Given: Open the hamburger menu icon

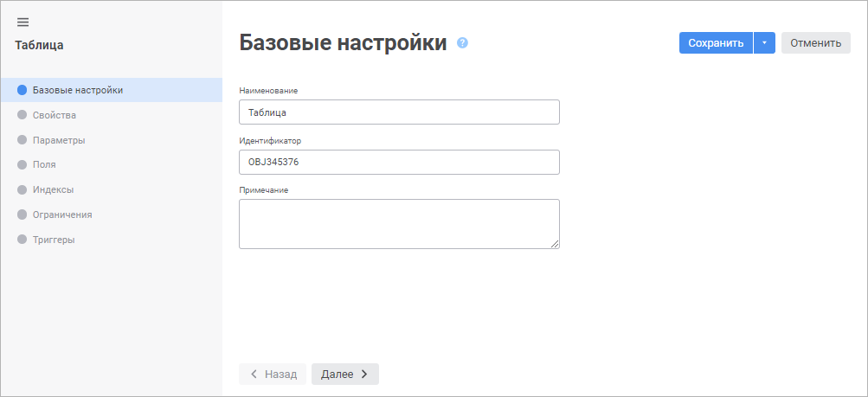Looking at the screenshot, I should coord(23,22).
